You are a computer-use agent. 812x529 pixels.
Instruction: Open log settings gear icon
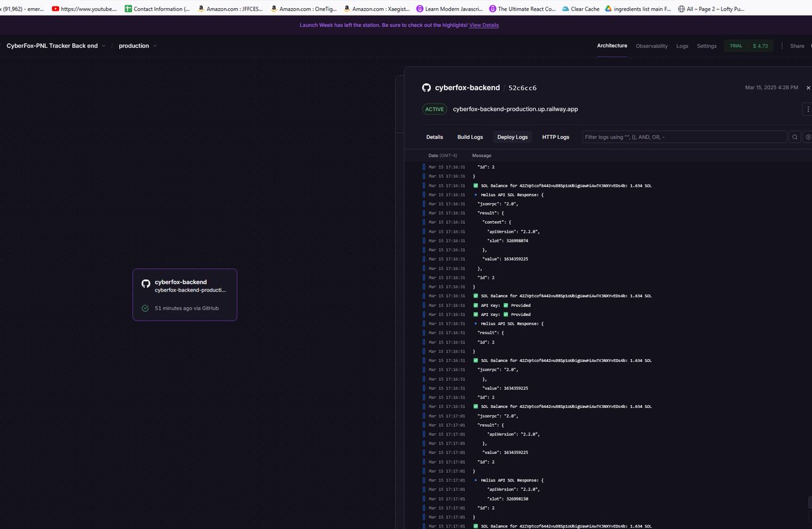click(808, 137)
